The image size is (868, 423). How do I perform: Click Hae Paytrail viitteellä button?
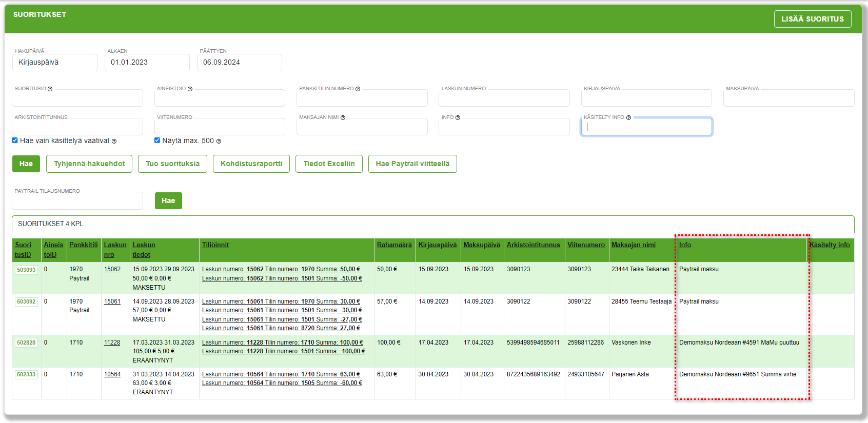pos(412,164)
